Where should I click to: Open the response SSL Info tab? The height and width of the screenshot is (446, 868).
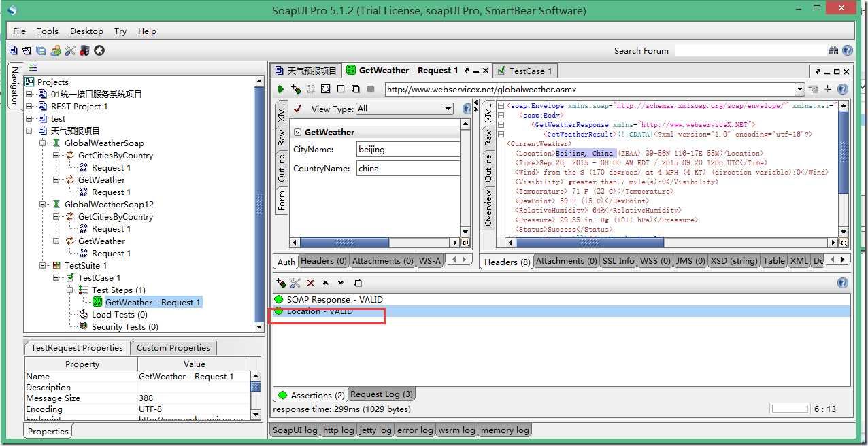tap(618, 260)
